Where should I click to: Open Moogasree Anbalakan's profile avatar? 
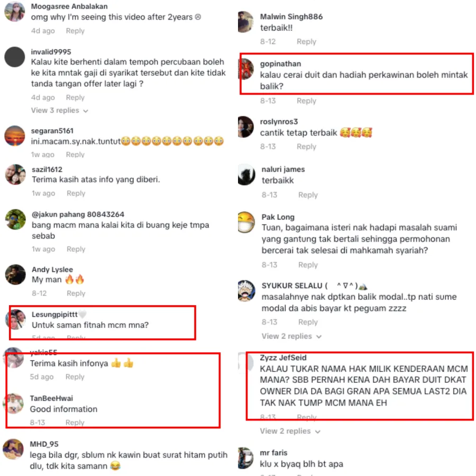click(14, 11)
